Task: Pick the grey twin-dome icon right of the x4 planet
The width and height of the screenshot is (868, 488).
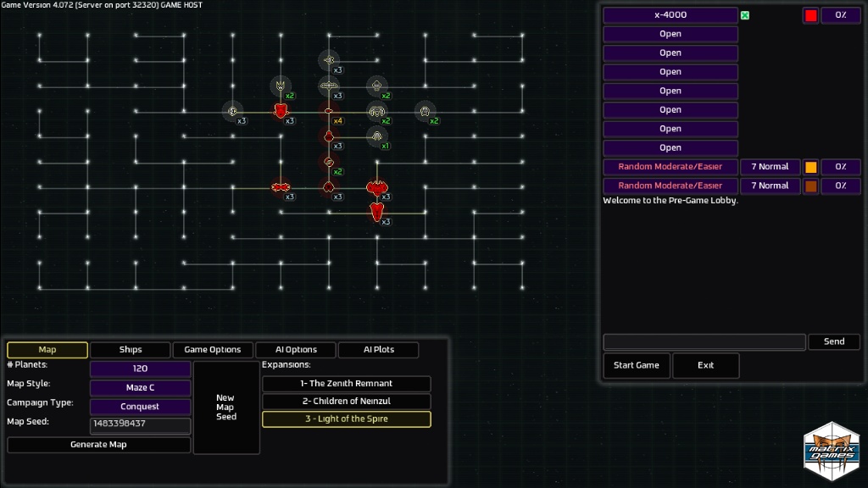Action: tap(377, 111)
